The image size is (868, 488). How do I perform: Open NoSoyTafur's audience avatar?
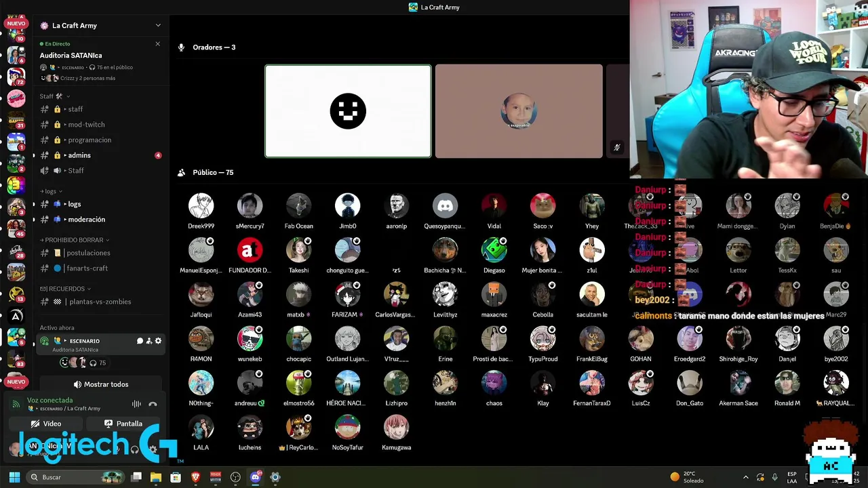point(348,427)
